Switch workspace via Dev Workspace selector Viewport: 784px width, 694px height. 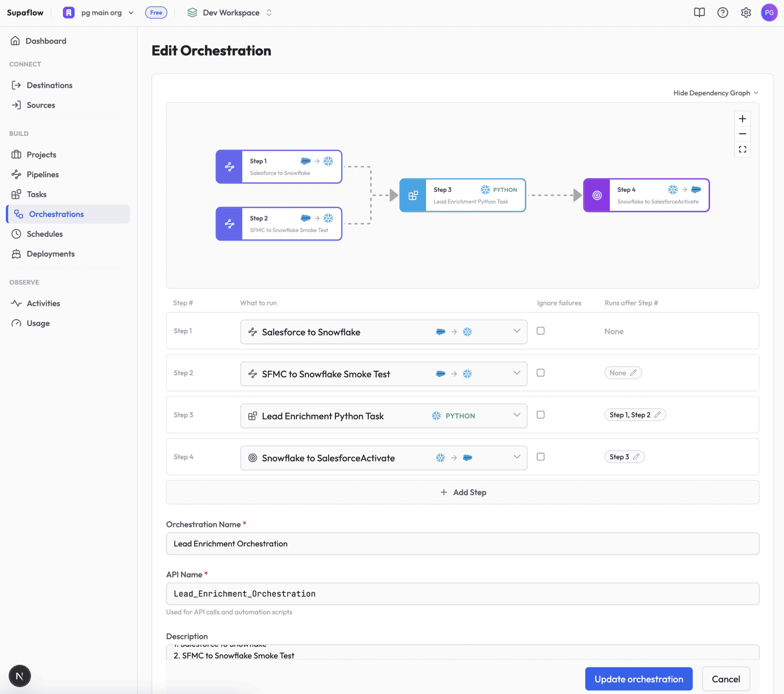[230, 13]
